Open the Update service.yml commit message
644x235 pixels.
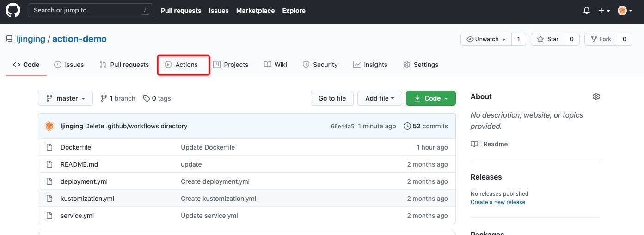point(209,216)
